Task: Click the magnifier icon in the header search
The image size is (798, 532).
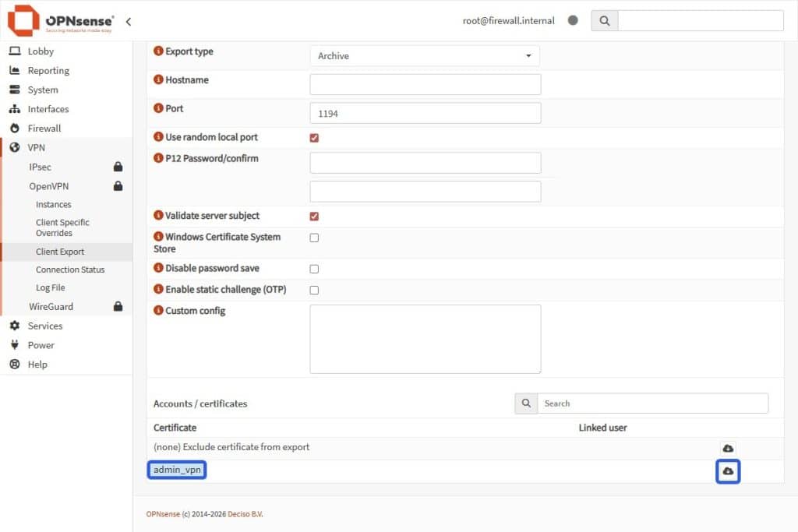Action: pyautogui.click(x=604, y=20)
